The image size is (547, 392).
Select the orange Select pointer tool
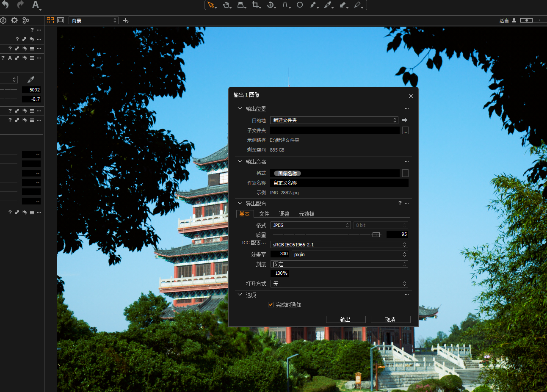211,5
